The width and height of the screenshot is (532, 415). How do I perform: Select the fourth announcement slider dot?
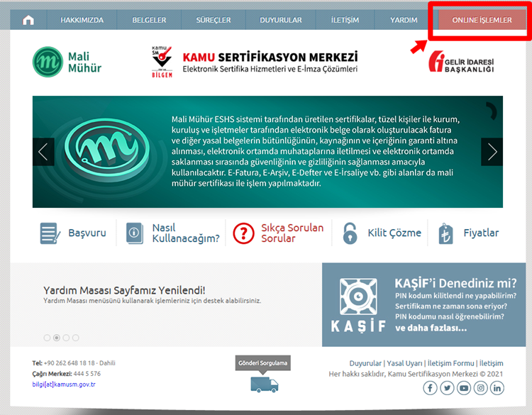click(76, 338)
